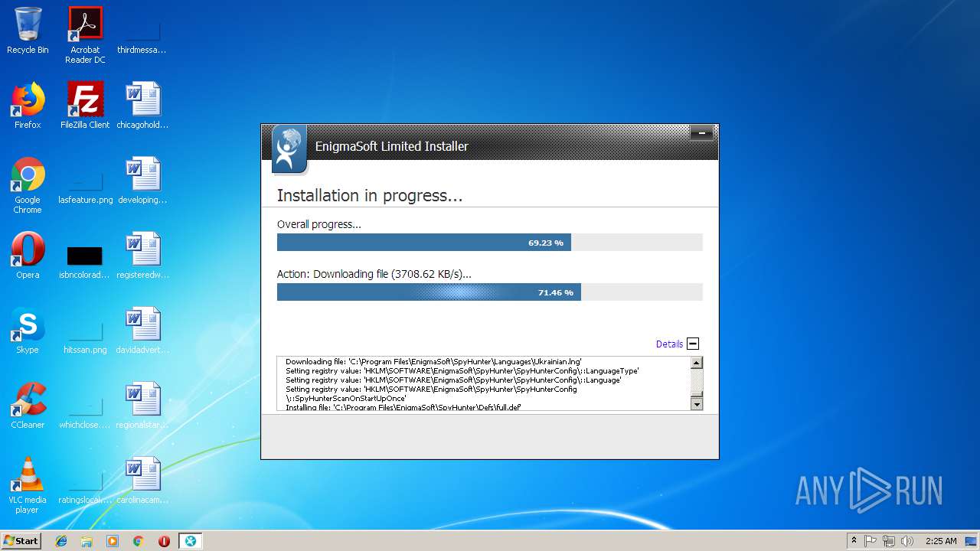Click the Overall progress bar
This screenshot has width=980, height=551.
point(489,243)
